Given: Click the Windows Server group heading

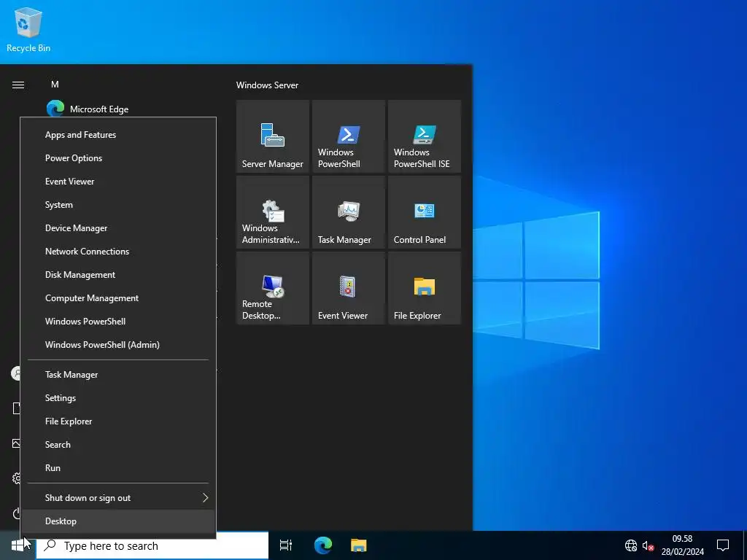Looking at the screenshot, I should click(x=267, y=85).
